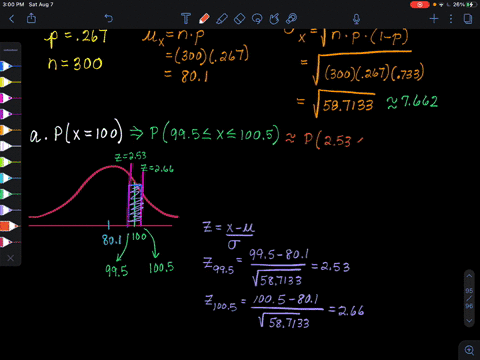Jump to next page with down chevron
Screen dimensions: 480x360
coord(469,321)
